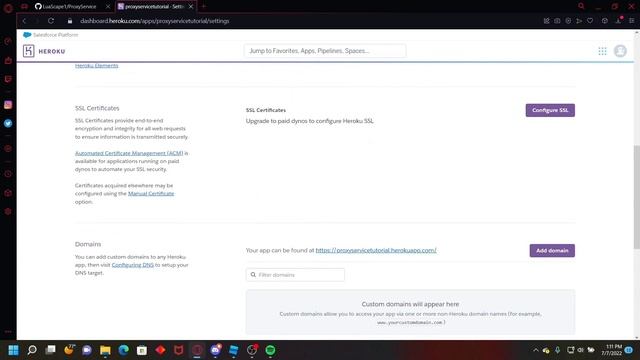The height and width of the screenshot is (360, 640).
Task: Reload the page with refresh button
Action: [x=51, y=21]
